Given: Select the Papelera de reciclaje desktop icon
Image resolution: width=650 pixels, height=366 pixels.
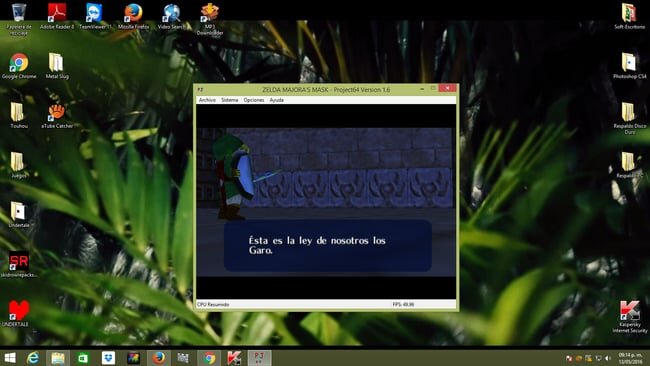Looking at the screenshot, I should click(x=19, y=18).
